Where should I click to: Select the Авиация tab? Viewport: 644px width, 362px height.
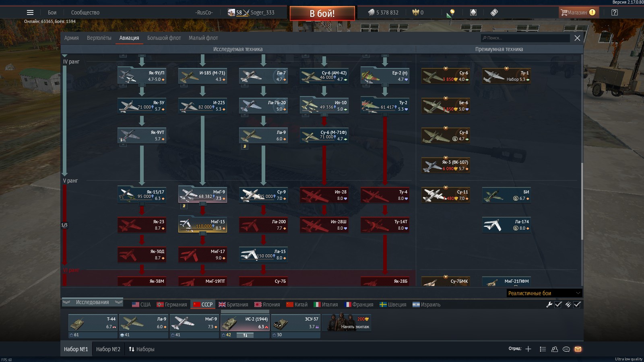pyautogui.click(x=129, y=38)
